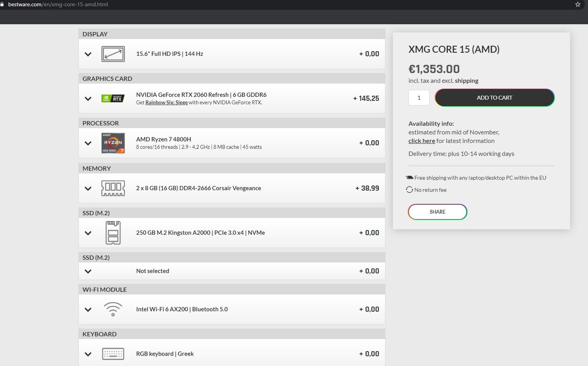The height and width of the screenshot is (366, 588).
Task: Click the Wi-Fi signal icon
Action: point(113,309)
